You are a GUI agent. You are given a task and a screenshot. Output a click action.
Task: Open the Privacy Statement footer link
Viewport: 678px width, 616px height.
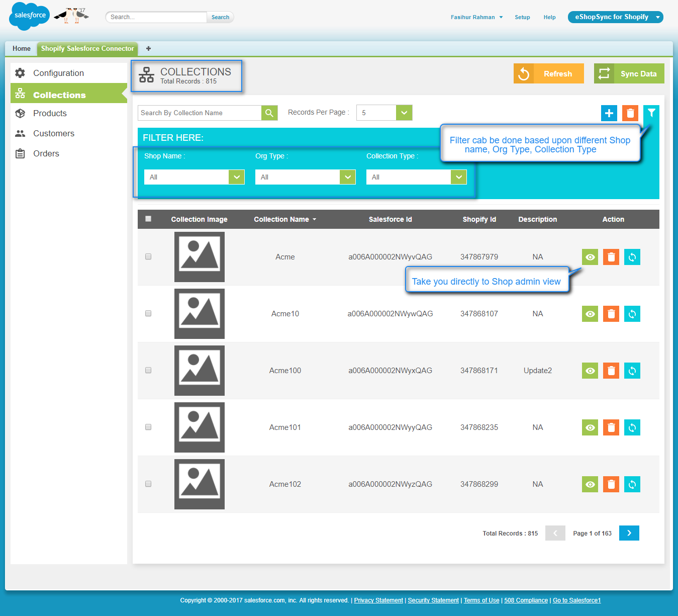tap(378, 600)
